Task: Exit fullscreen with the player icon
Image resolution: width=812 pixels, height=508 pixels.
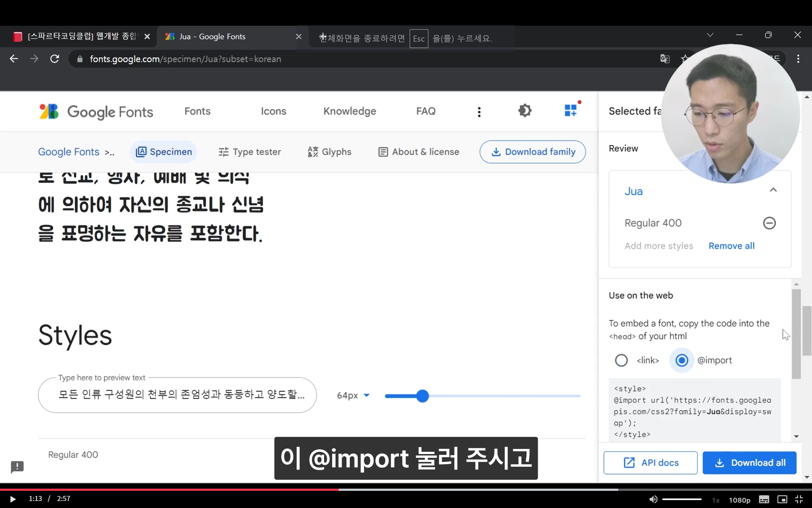Action: coord(800,499)
